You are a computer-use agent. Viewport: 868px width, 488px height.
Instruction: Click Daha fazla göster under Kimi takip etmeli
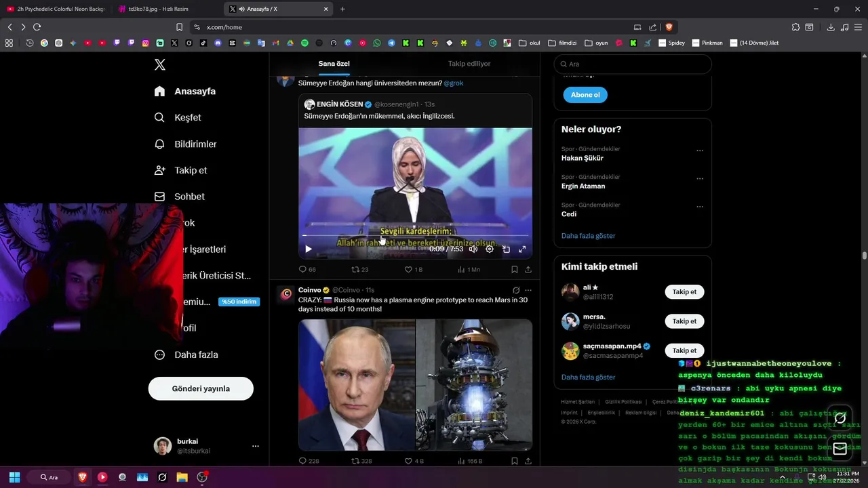tap(588, 377)
